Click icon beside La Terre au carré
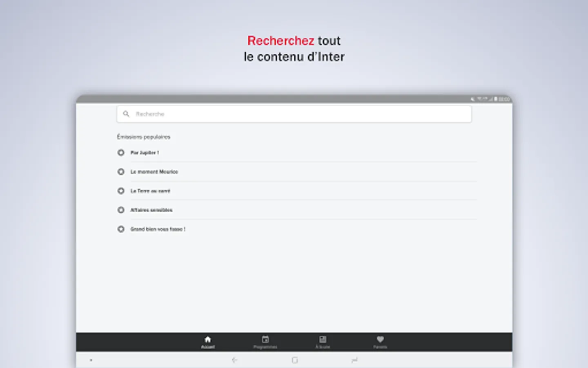 point(121,191)
